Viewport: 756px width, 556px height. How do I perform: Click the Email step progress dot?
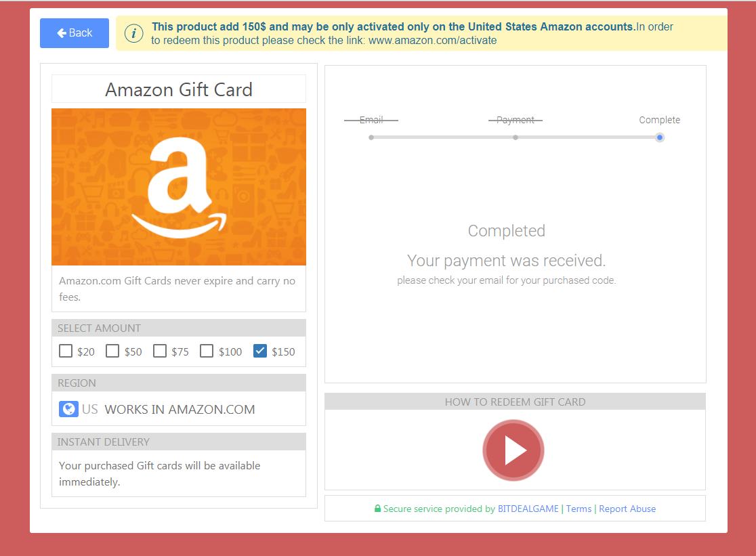(x=371, y=137)
